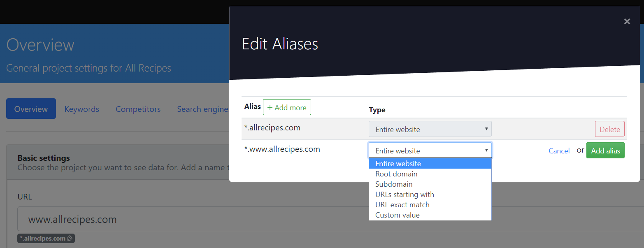Click the *.allrecipes.com alias text in dialog
The height and width of the screenshot is (248, 644).
pos(272,127)
